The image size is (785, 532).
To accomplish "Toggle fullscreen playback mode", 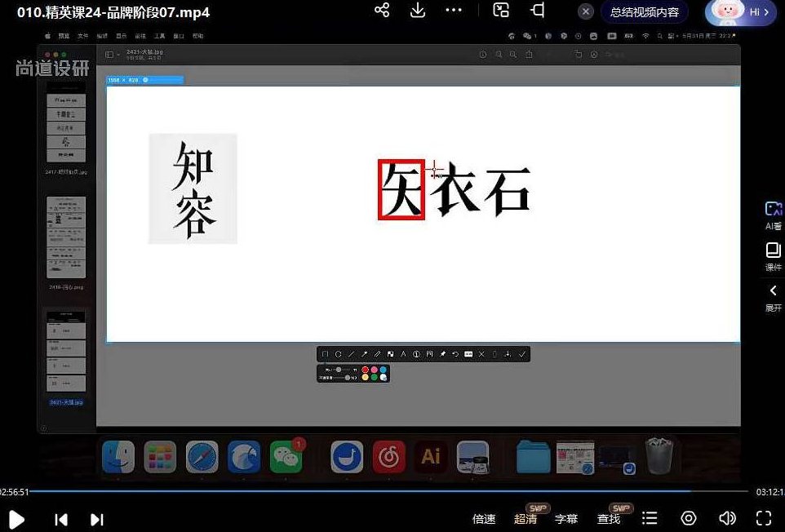I will click(x=764, y=518).
